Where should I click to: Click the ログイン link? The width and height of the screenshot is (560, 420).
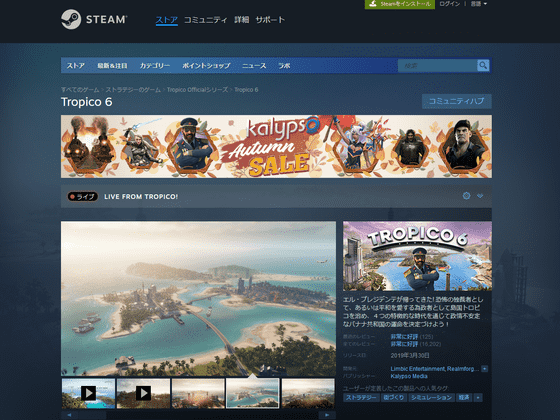[x=449, y=4]
